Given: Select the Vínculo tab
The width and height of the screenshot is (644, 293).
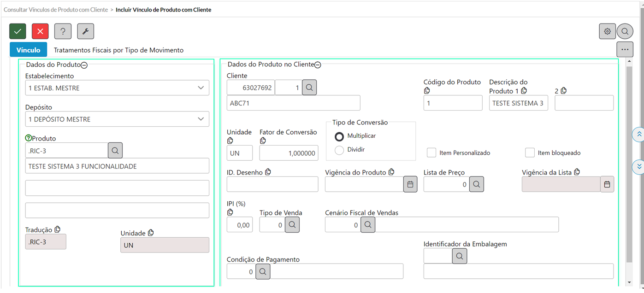Looking at the screenshot, I should 28,50.
